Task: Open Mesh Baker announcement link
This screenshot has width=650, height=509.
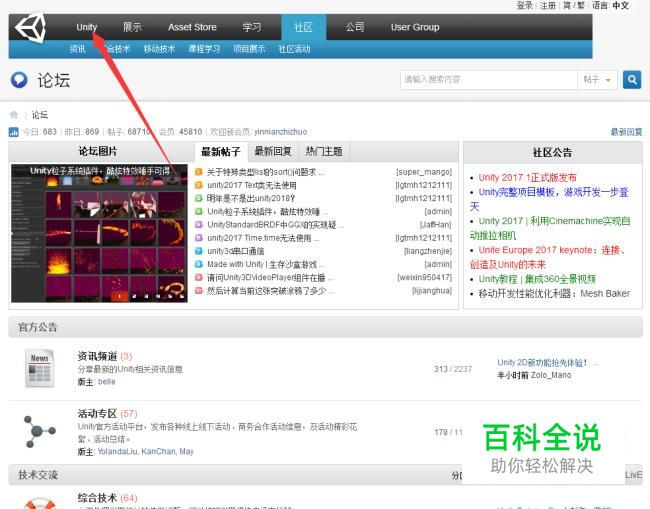Action: (x=554, y=293)
